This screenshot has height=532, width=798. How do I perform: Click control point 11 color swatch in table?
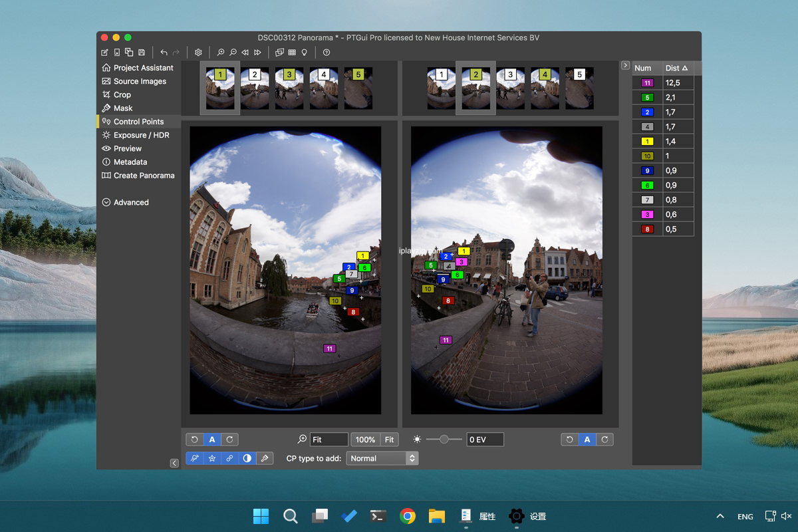pos(647,83)
